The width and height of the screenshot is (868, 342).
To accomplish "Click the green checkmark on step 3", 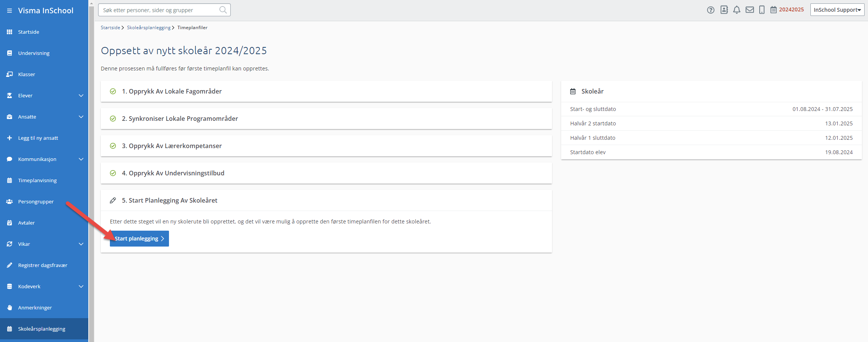I will [113, 146].
